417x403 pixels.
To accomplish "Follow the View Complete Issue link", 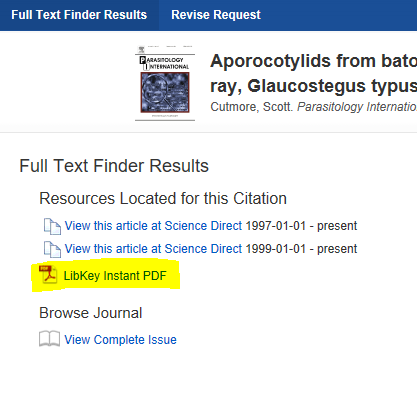I will click(120, 340).
